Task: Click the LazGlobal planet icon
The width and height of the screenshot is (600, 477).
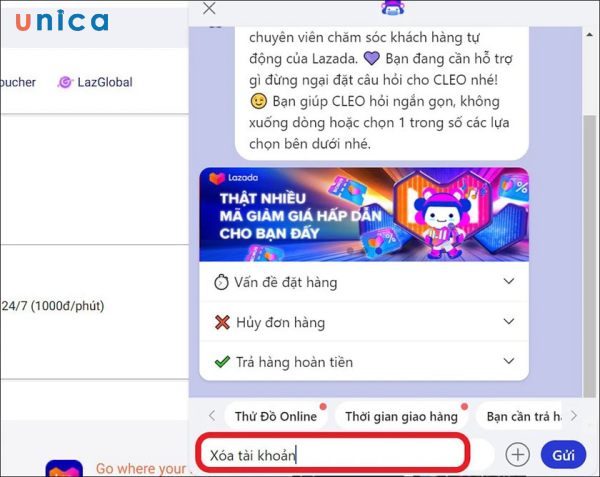Action: (x=65, y=82)
